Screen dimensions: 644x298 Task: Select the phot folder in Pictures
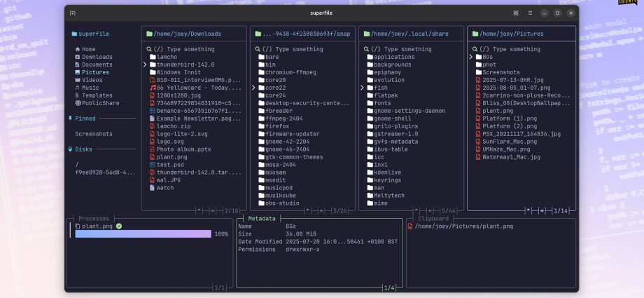(x=486, y=65)
